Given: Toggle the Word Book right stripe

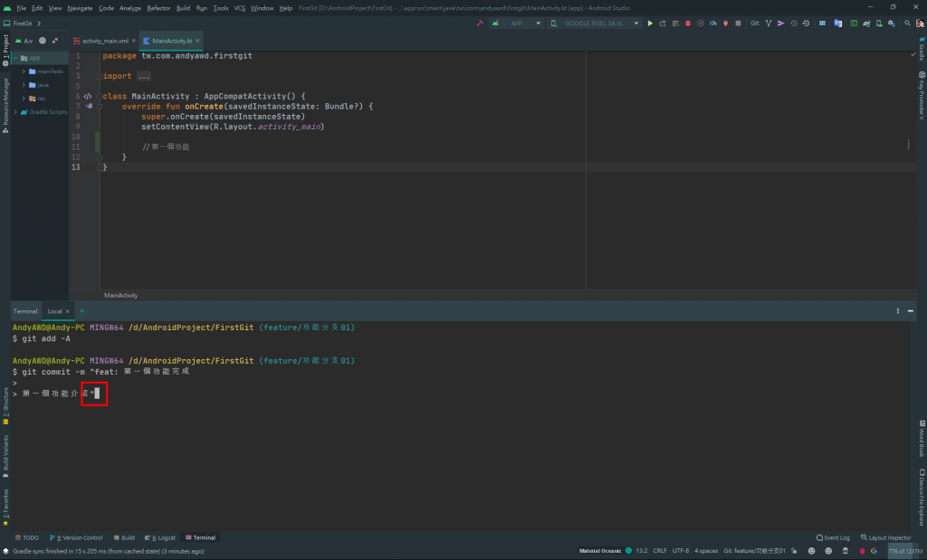Looking at the screenshot, I should 922,438.
